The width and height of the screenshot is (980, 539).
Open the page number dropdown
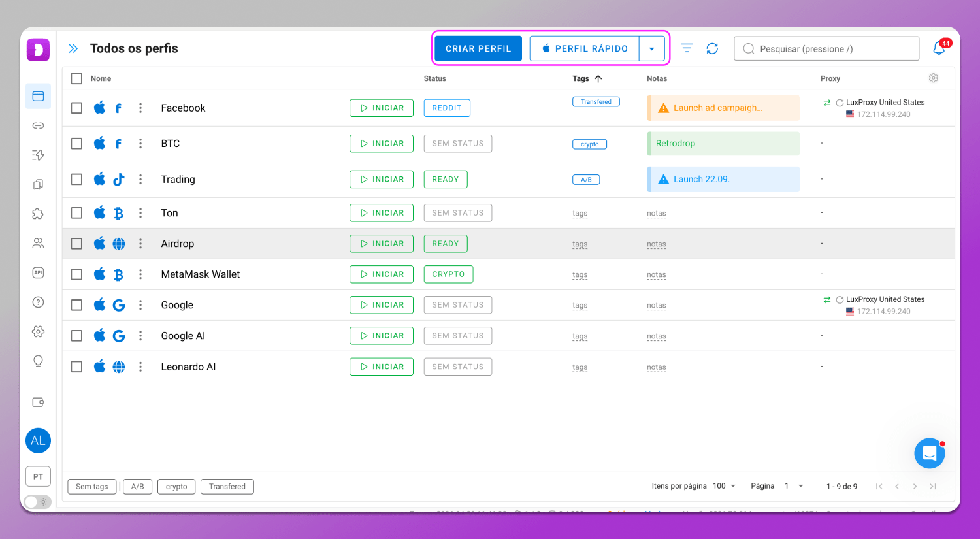point(794,486)
